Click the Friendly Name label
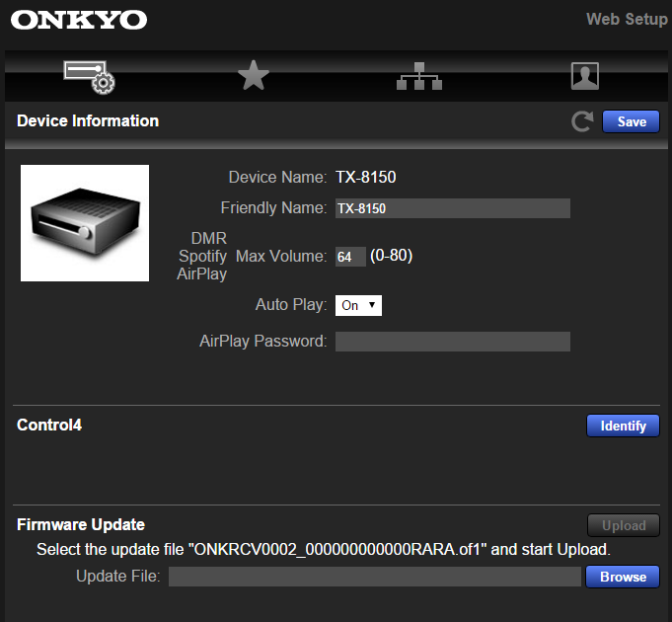 point(273,208)
